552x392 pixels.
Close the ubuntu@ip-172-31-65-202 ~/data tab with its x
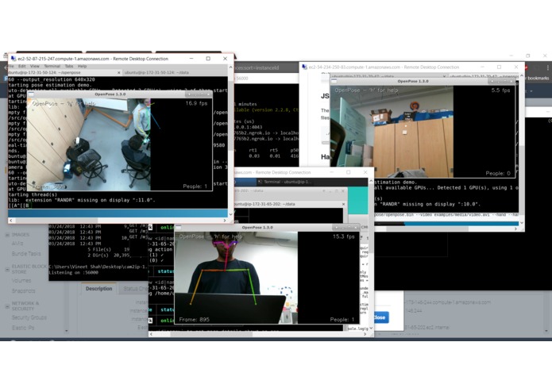click(x=344, y=204)
